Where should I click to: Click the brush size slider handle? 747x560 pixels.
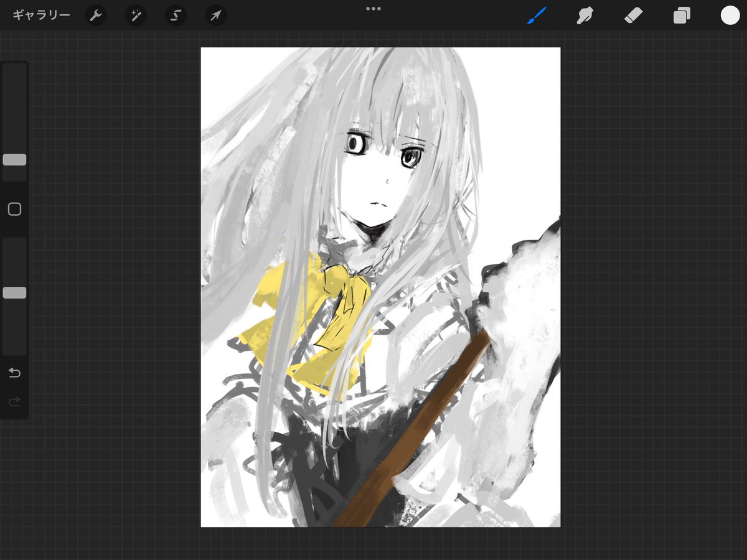point(14,160)
